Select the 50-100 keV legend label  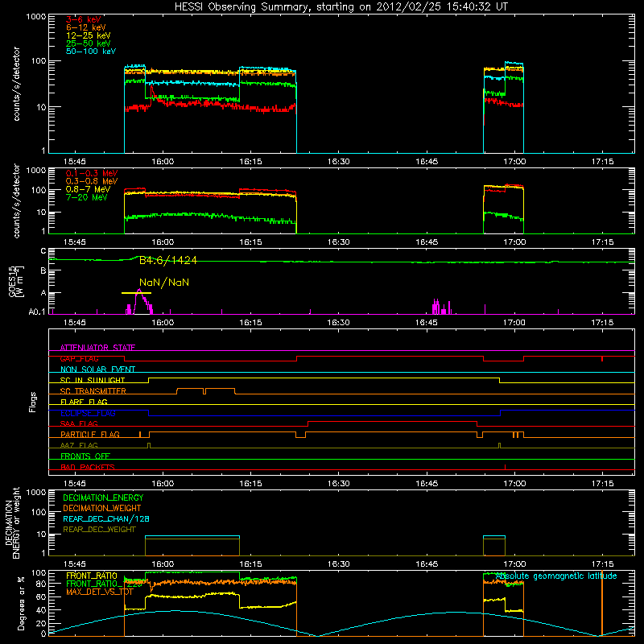(x=91, y=51)
